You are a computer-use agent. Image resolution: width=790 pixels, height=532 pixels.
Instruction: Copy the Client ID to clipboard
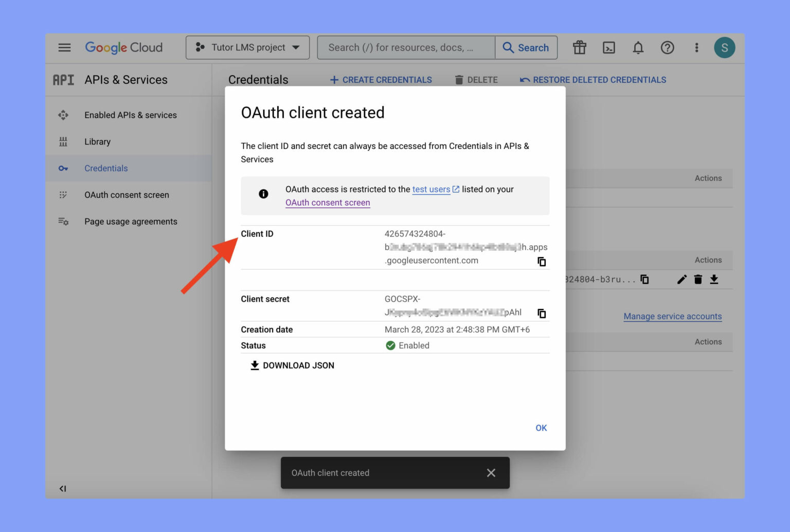point(542,262)
